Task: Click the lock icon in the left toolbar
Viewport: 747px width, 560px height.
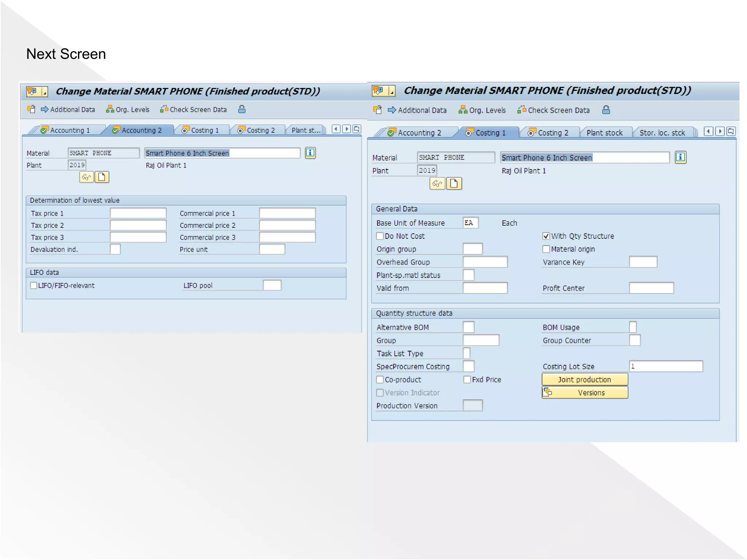Action: pyautogui.click(x=241, y=109)
